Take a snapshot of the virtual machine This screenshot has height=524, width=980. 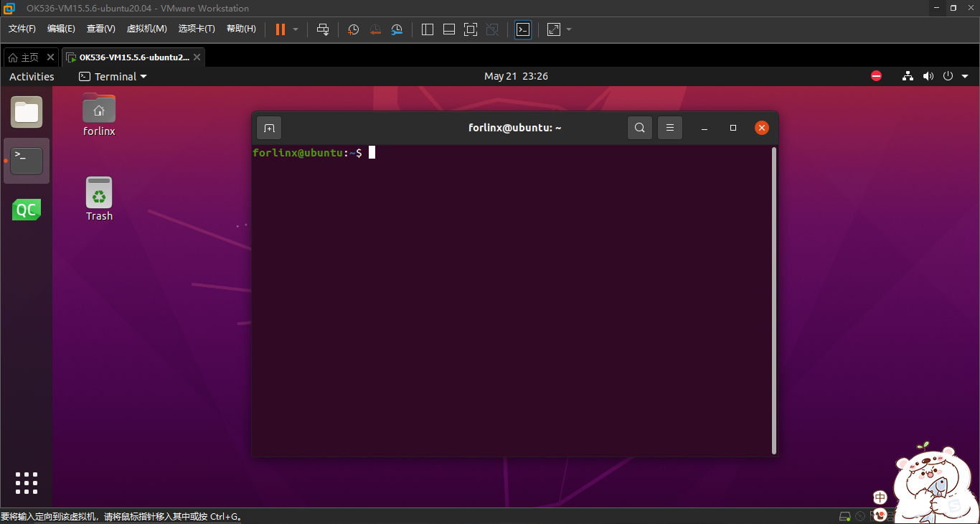354,29
